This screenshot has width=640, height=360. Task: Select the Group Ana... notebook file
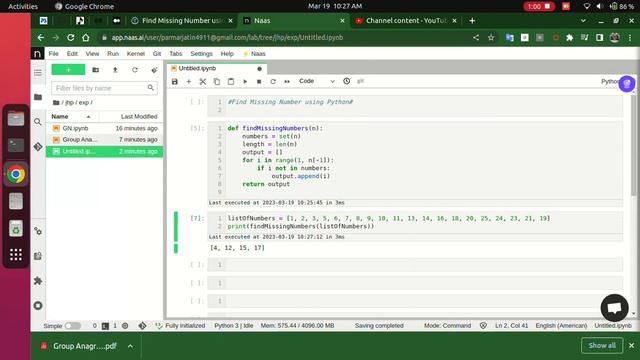point(104,140)
